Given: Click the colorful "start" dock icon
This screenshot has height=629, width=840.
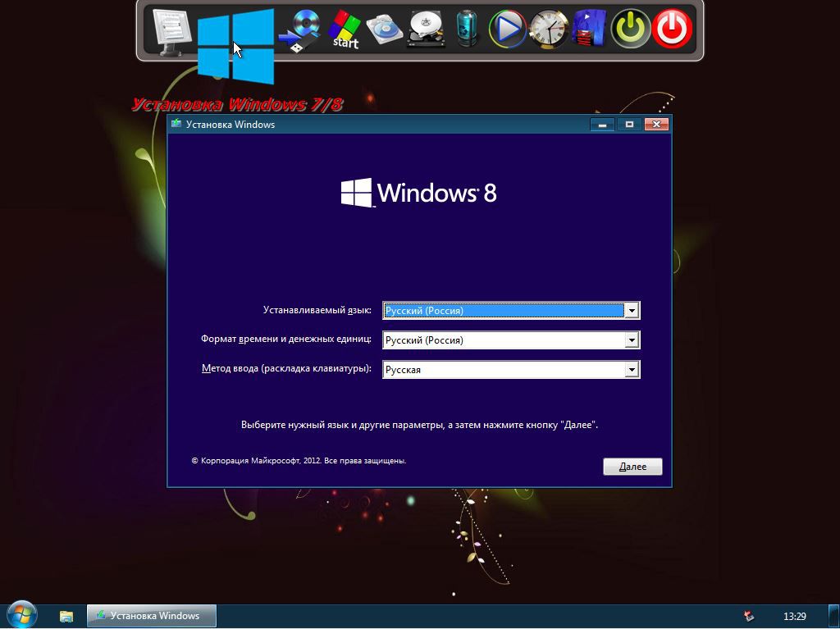Looking at the screenshot, I should 344,30.
